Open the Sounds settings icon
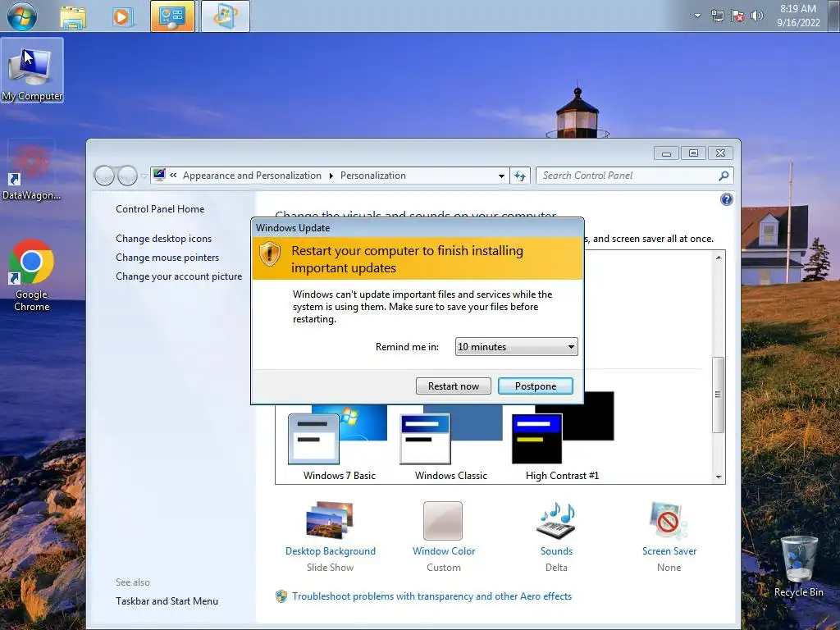 tap(556, 520)
